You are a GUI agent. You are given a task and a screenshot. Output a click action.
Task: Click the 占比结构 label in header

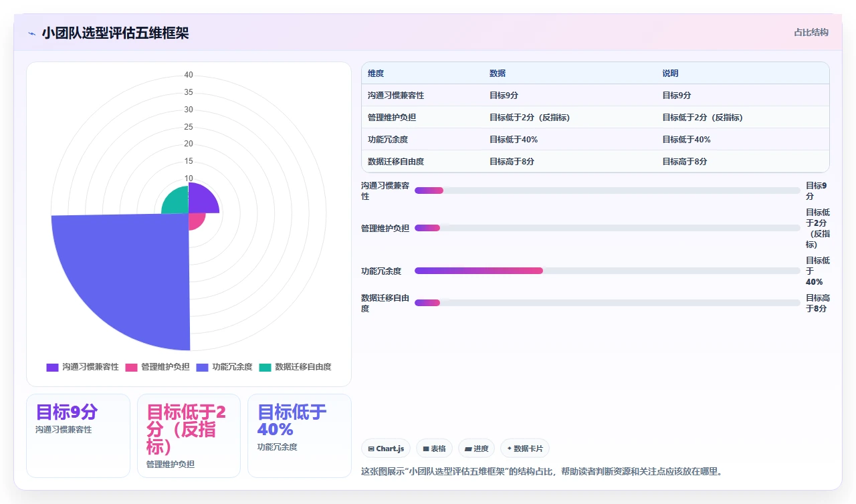811,32
